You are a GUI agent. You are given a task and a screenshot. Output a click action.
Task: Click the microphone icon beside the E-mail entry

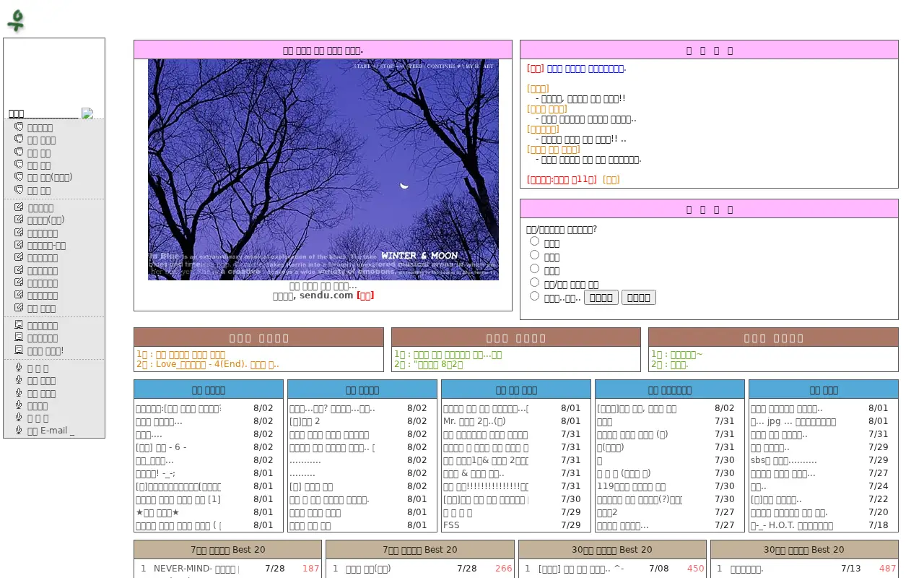19,430
